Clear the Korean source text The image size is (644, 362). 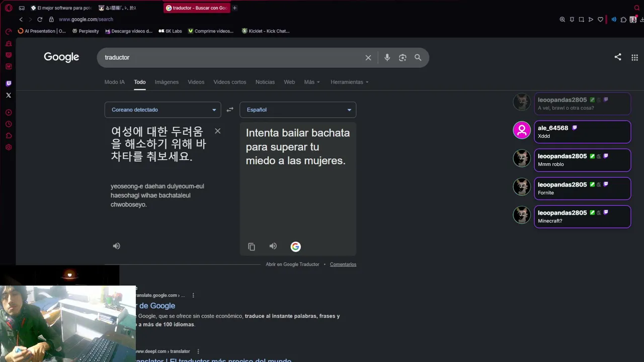217,131
